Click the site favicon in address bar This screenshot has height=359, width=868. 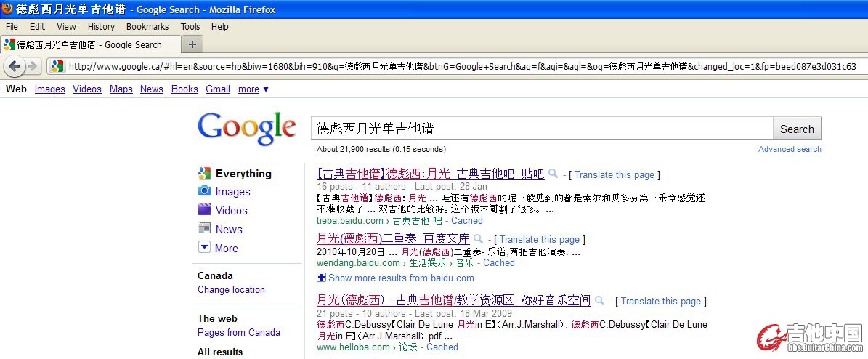point(57,66)
